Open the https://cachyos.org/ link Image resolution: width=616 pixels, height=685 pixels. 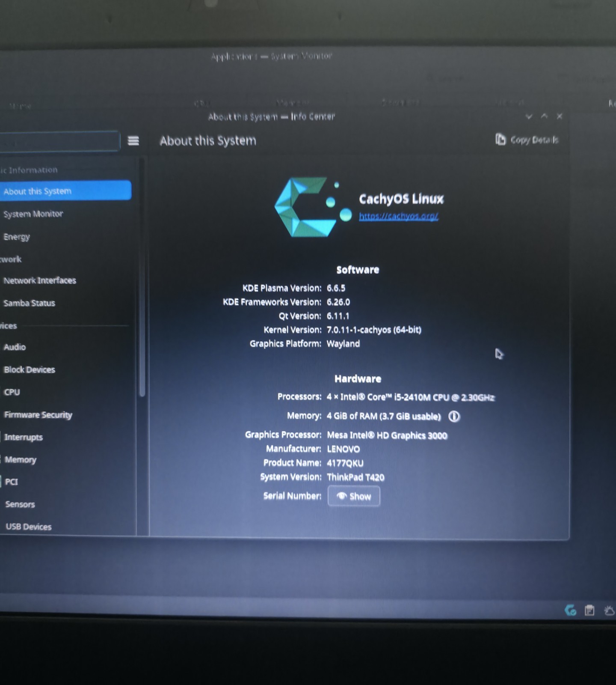tap(398, 216)
